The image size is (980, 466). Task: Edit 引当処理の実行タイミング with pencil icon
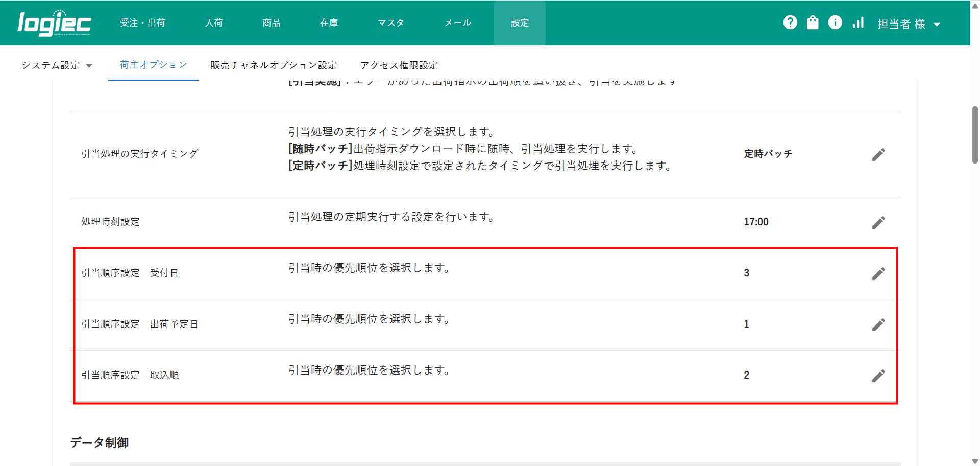tap(878, 154)
